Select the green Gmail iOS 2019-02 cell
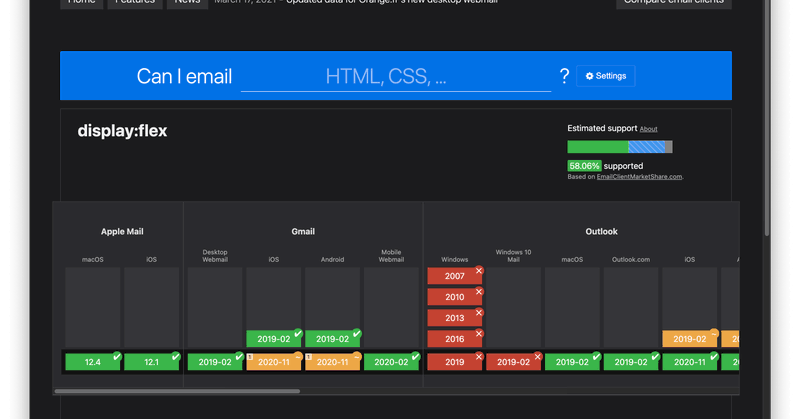This screenshot has width=800, height=419. click(273, 339)
